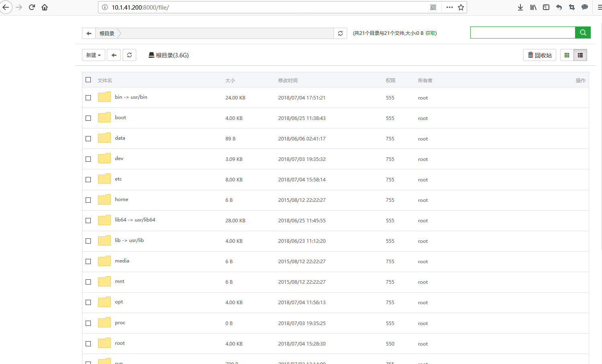Image resolution: width=602 pixels, height=364 pixels.
Task: Click the permission value 550
Action: click(390, 344)
